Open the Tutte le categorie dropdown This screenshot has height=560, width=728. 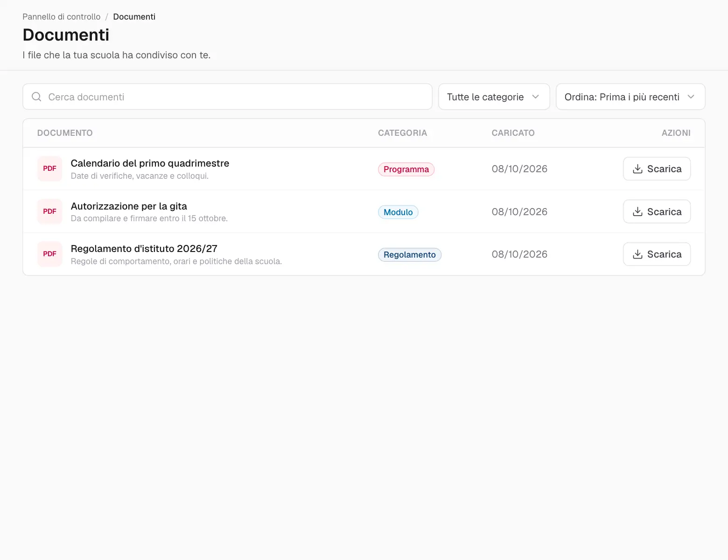coord(494,97)
